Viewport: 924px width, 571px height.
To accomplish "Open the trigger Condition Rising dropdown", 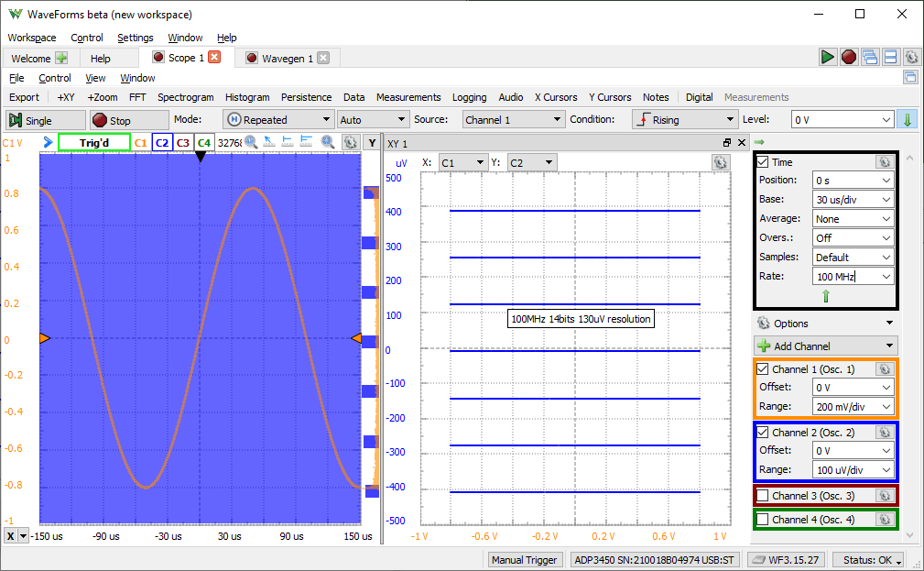I will coord(684,119).
